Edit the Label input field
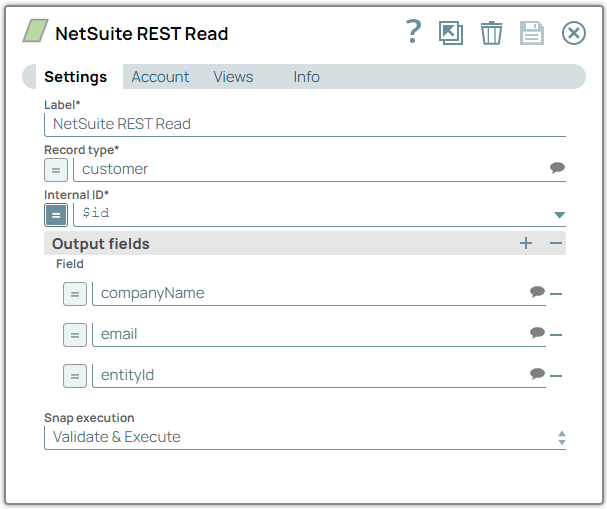The width and height of the screenshot is (607, 509). pos(305,124)
